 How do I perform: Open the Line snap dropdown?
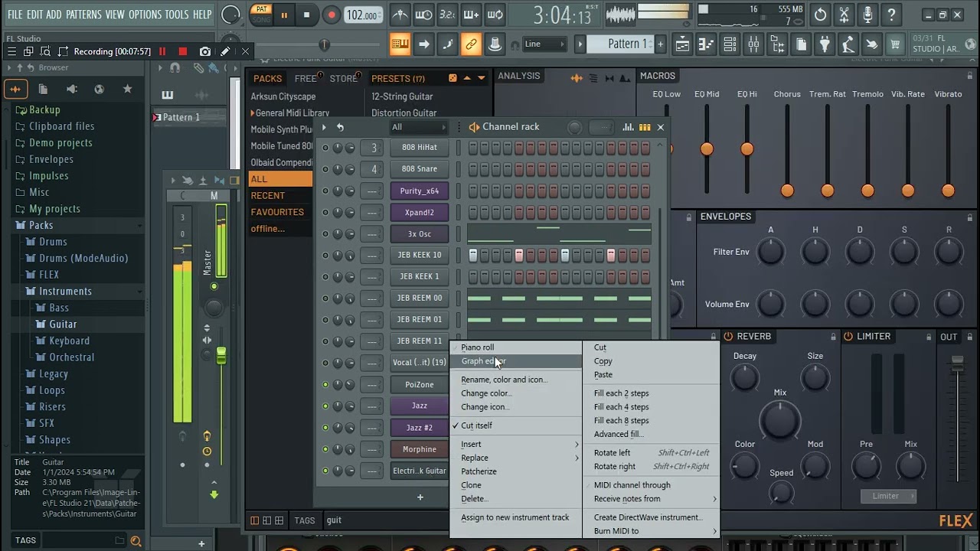(x=544, y=44)
